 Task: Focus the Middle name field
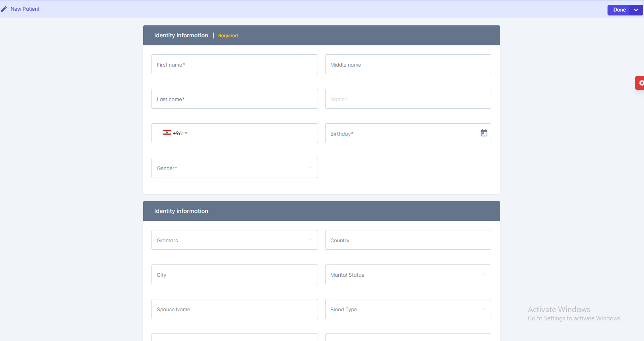(408, 64)
